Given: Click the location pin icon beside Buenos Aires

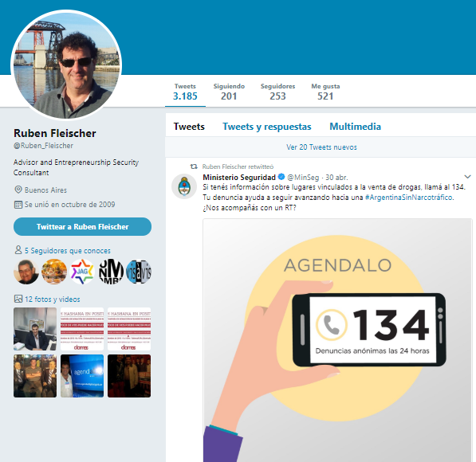Looking at the screenshot, I should point(18,190).
